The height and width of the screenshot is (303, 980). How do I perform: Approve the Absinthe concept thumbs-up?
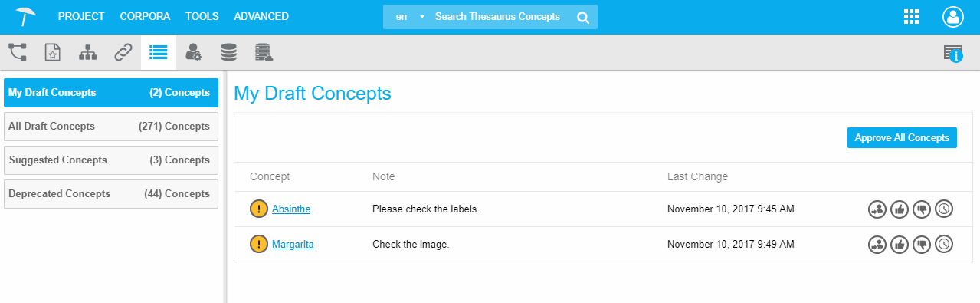[x=900, y=209]
